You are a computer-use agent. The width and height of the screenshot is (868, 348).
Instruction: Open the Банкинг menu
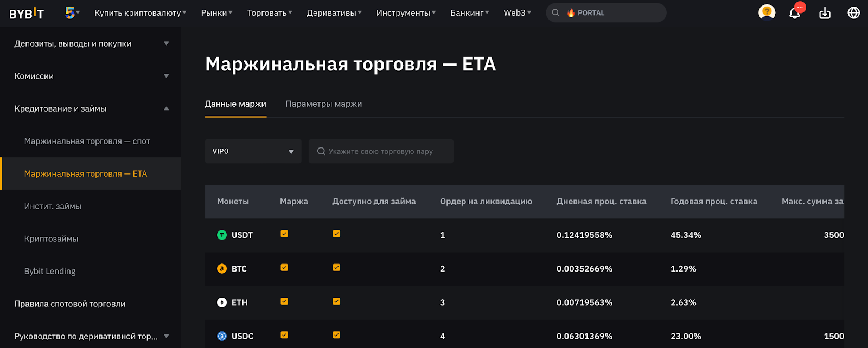[x=469, y=12]
